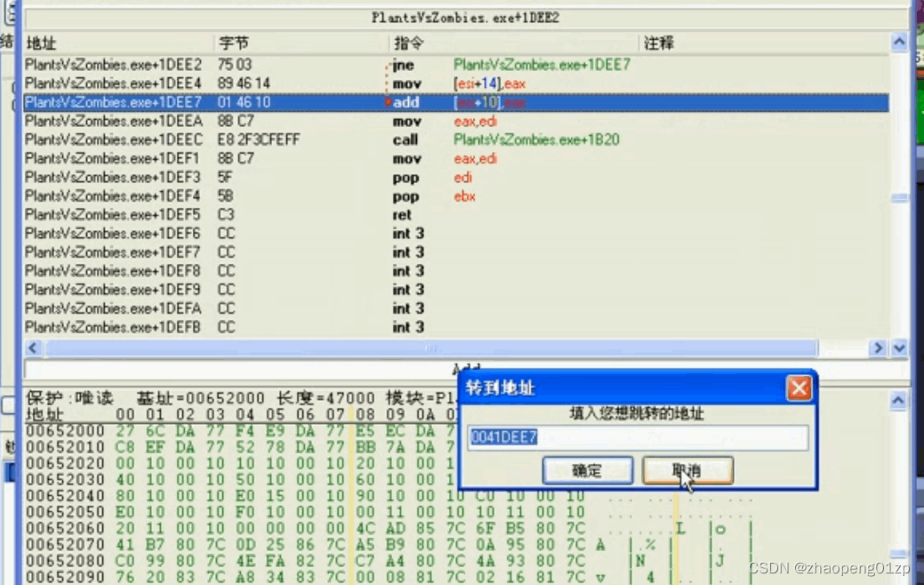Viewport: 924px width, 585px height.
Task: Click hex row address 00652060
Action: point(65,528)
